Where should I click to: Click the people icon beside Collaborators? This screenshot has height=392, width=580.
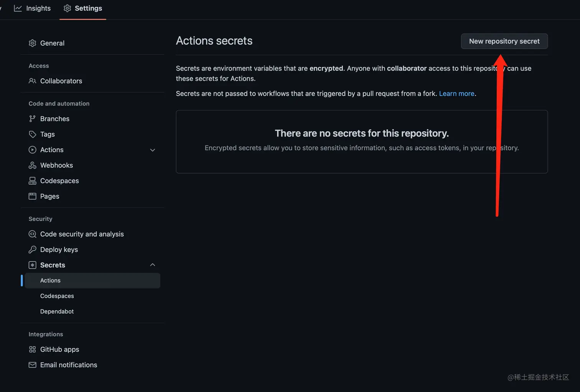coord(33,81)
